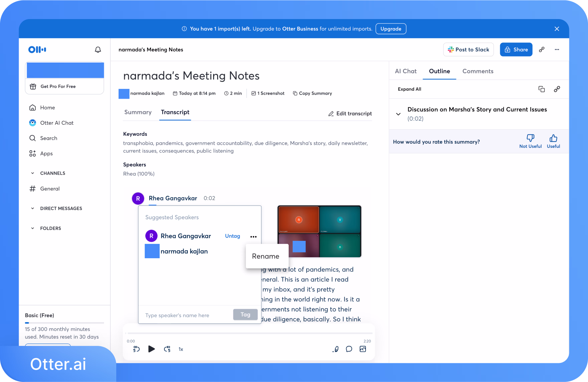
Task: Click the Rhea (100%) speaker stat
Action: 139,174
